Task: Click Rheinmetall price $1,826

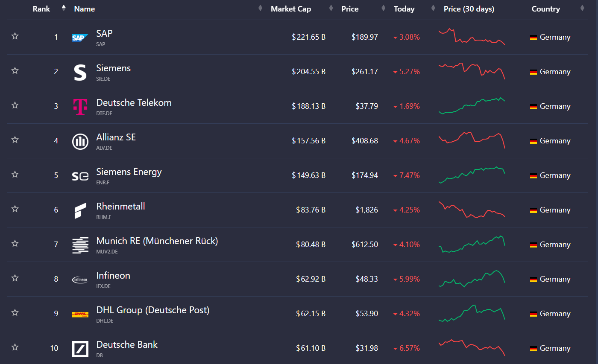Action: (367, 210)
